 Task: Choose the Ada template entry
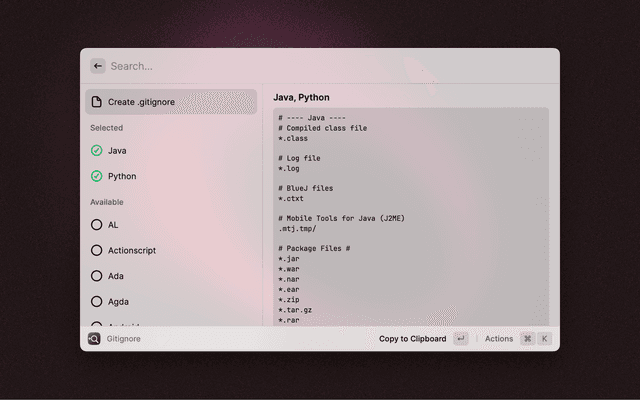[x=116, y=276]
